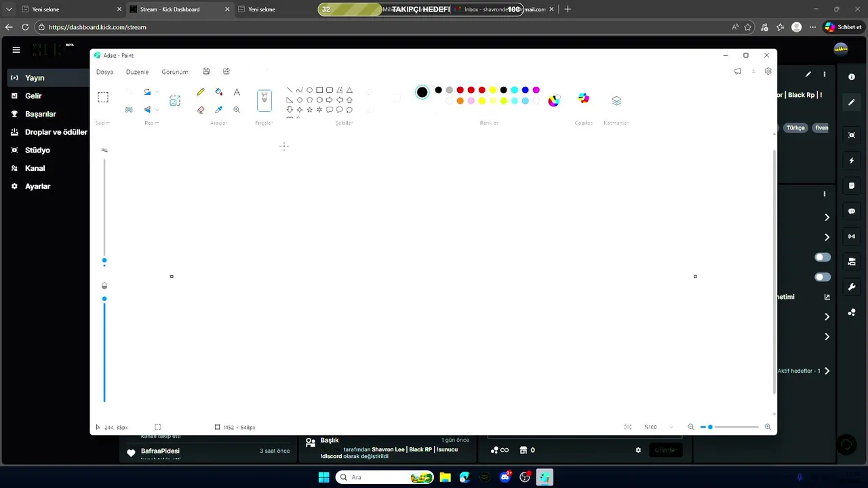Screen dimensions: 868x488
Task: Choose the five-point star shape
Action: coord(309,109)
